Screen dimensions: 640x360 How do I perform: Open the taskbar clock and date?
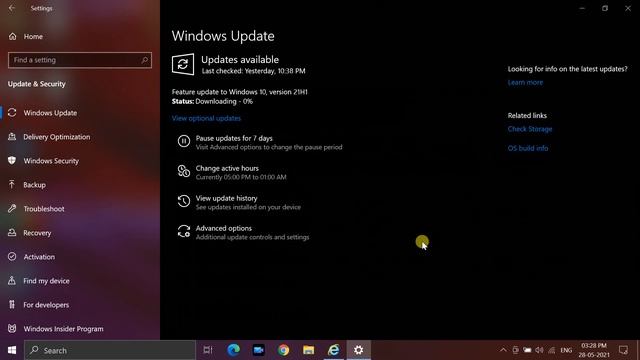tap(594, 350)
